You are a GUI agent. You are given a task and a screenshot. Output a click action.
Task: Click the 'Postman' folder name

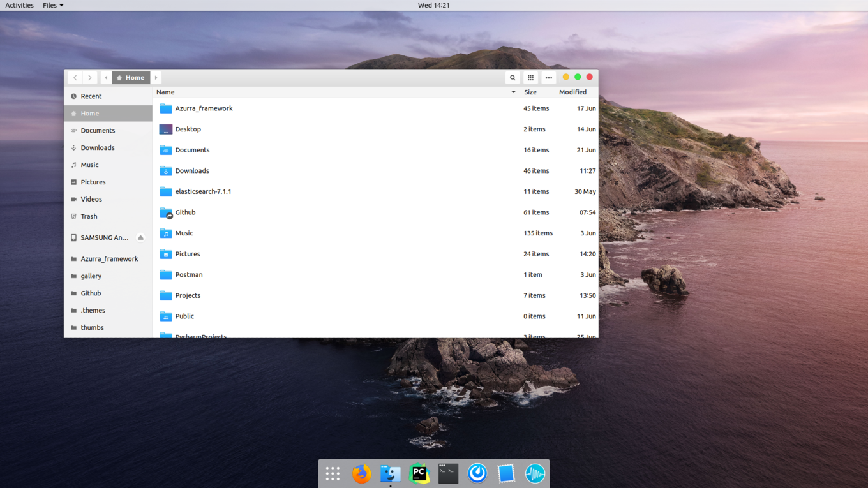coord(189,275)
